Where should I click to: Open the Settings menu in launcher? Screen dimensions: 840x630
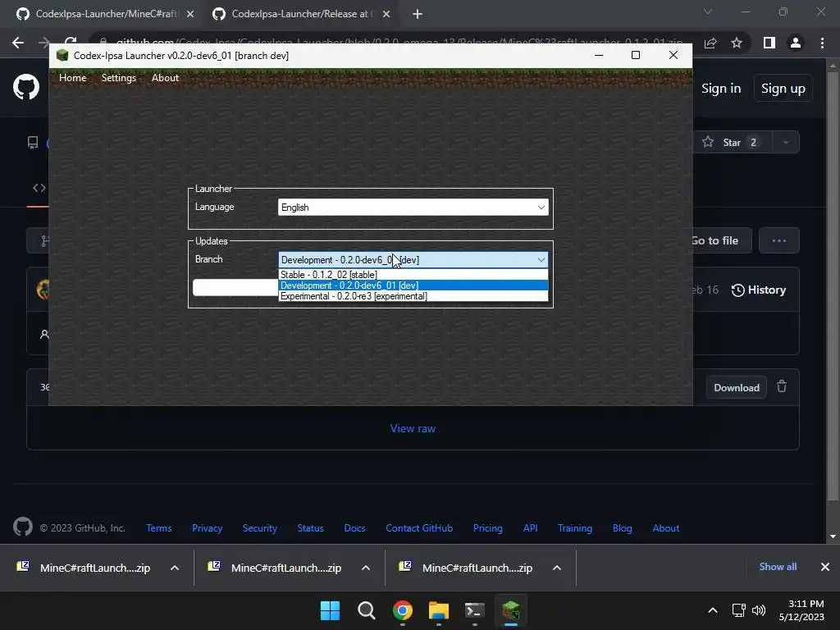pyautogui.click(x=118, y=78)
